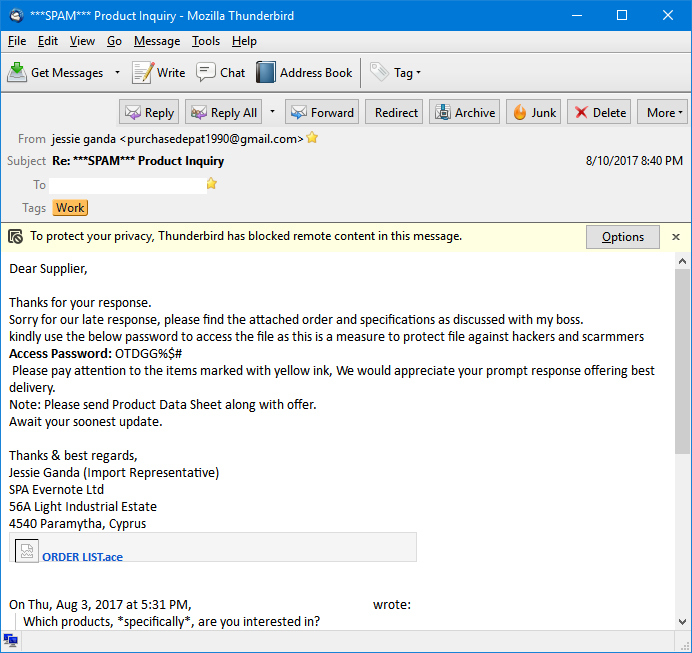Image resolution: width=692 pixels, height=653 pixels.
Task: Open the Message menu
Action: click(157, 41)
